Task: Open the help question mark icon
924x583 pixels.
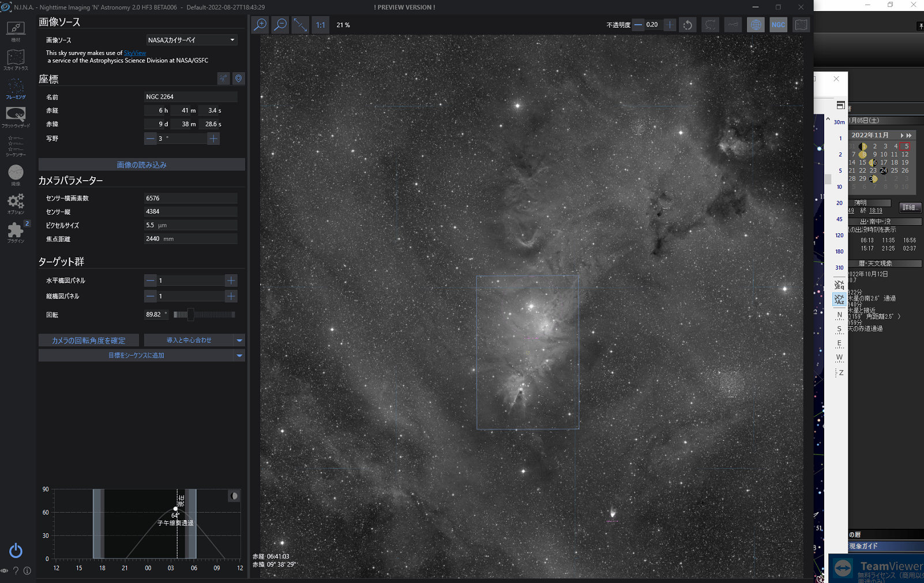Action: click(x=16, y=571)
